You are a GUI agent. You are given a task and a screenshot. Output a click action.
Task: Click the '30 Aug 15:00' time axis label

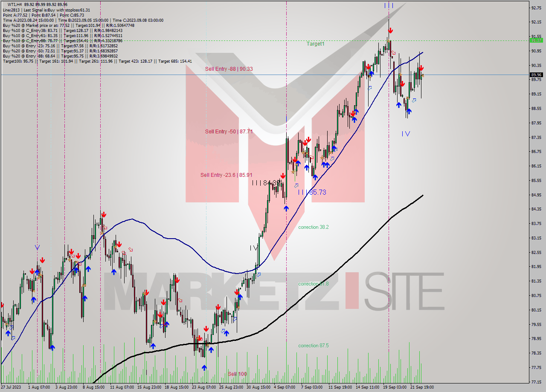click(258, 387)
